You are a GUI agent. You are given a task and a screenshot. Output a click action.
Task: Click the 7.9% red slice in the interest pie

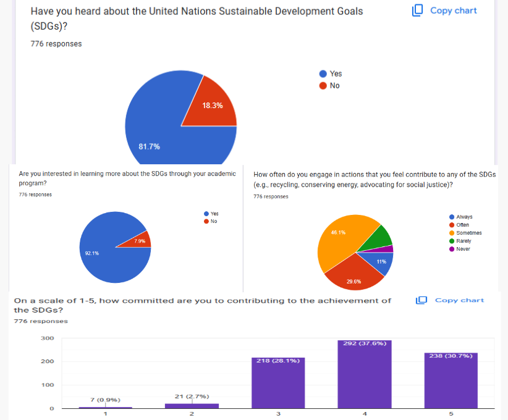pyautogui.click(x=140, y=241)
